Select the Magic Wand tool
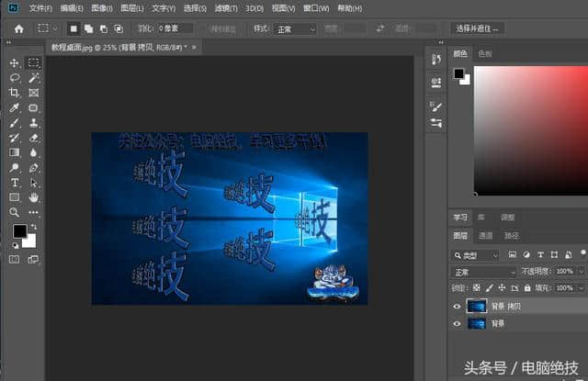This screenshot has height=381, width=588. click(x=33, y=77)
